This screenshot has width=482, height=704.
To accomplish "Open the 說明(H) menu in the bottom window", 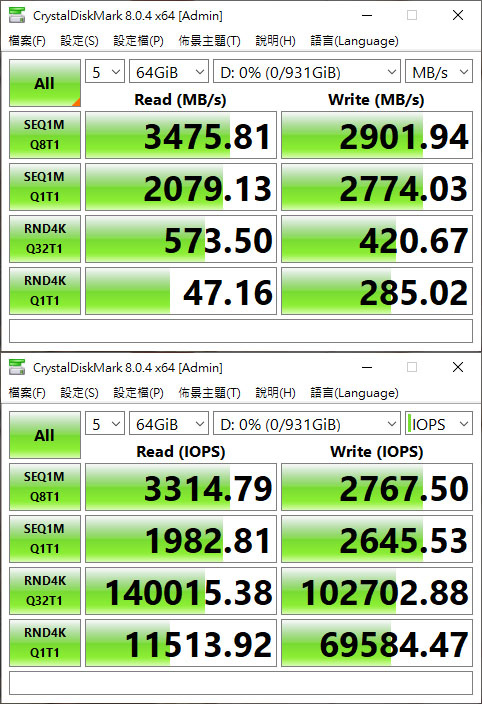I will pos(276,393).
